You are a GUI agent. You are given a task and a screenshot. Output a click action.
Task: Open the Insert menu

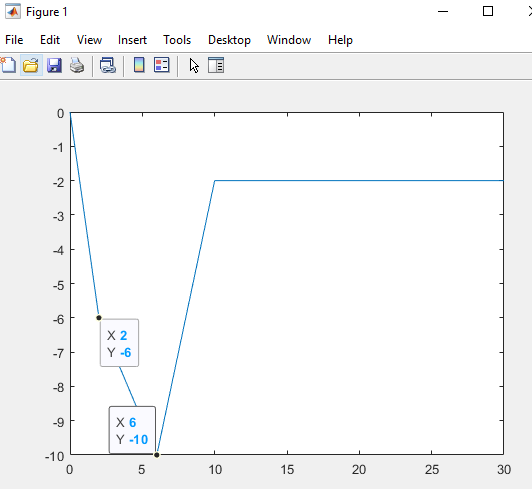tap(132, 40)
